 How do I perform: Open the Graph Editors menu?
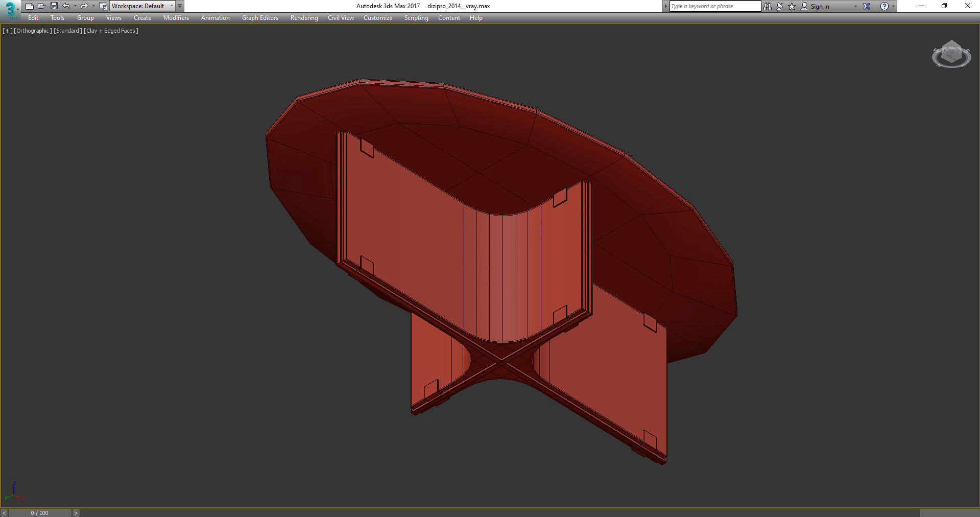[260, 18]
